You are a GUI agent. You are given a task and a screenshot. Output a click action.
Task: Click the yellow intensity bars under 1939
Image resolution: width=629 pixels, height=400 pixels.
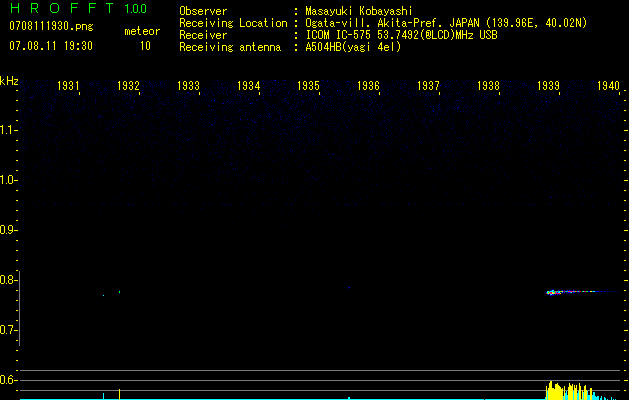[x=569, y=391]
